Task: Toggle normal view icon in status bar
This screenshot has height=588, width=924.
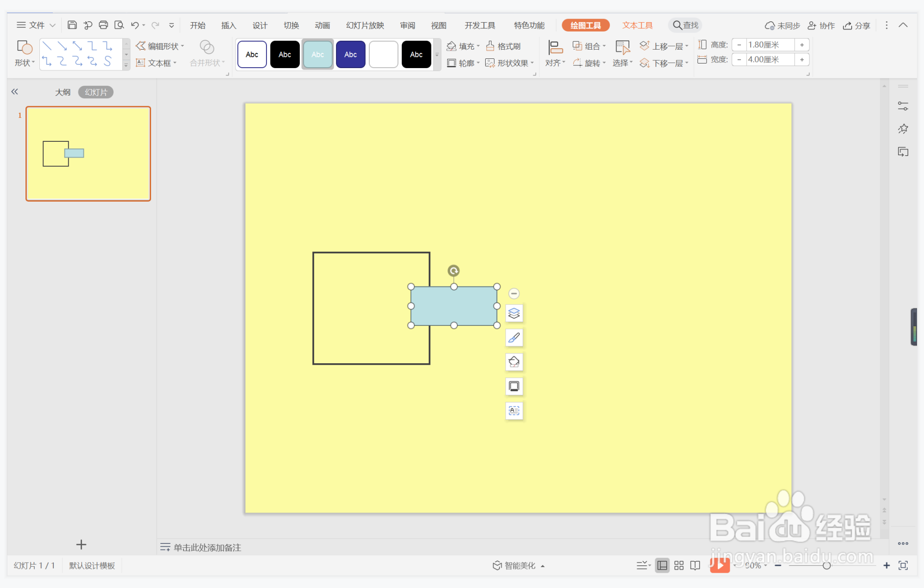Action: tap(662, 565)
